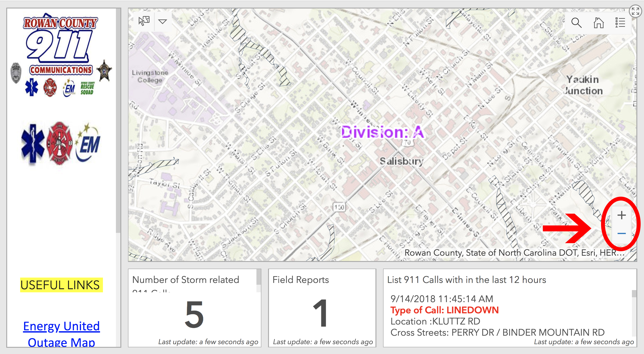Click the map attribution text to expand

[514, 253]
